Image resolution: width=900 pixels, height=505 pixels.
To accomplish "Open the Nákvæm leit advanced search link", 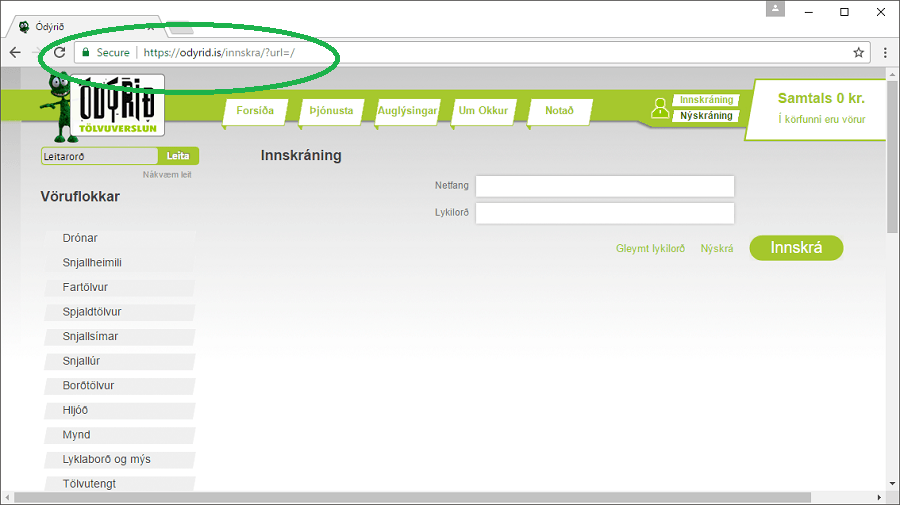I will point(167,174).
